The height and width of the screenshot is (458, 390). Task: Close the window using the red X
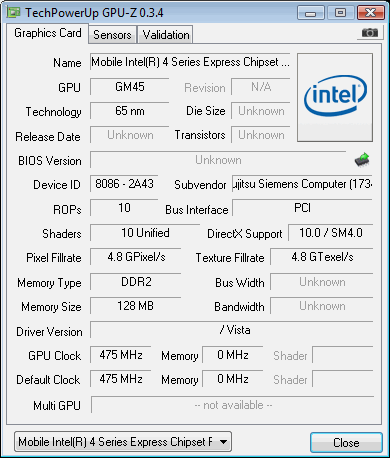click(370, 13)
